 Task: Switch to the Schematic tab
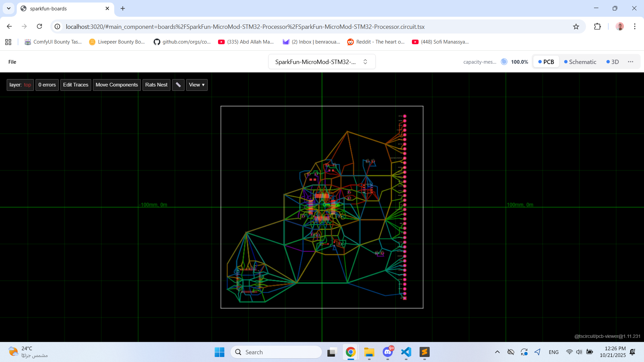[x=580, y=62]
